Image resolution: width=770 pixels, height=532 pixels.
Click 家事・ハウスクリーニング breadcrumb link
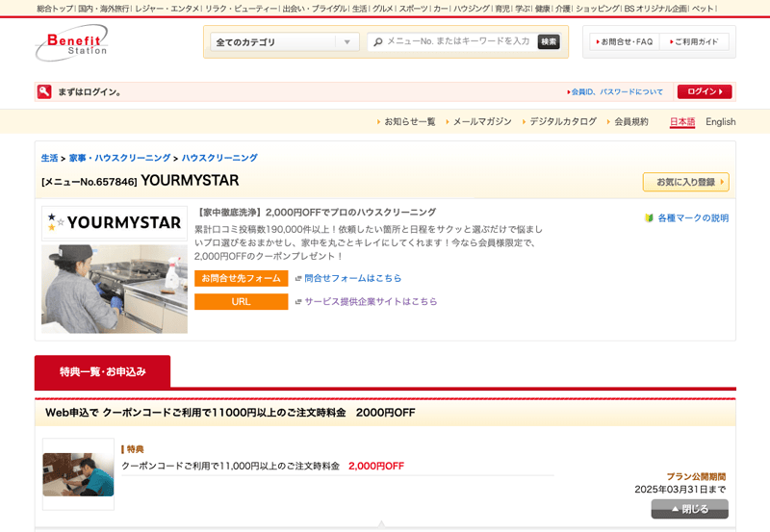[119, 158]
